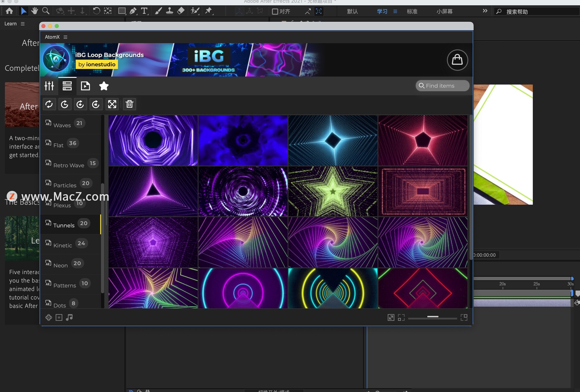The width and height of the screenshot is (580, 392).
Task: Open the Retro Wave category
Action: (x=69, y=165)
